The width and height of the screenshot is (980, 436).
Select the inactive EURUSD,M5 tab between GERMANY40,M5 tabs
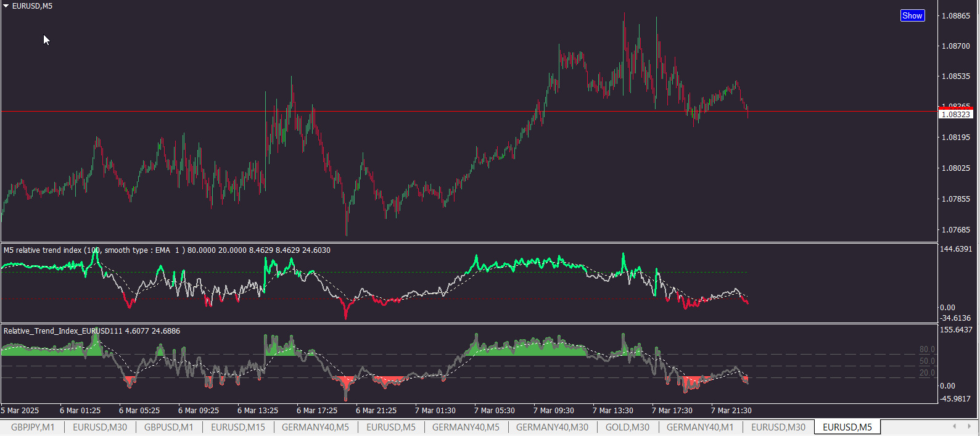391,427
